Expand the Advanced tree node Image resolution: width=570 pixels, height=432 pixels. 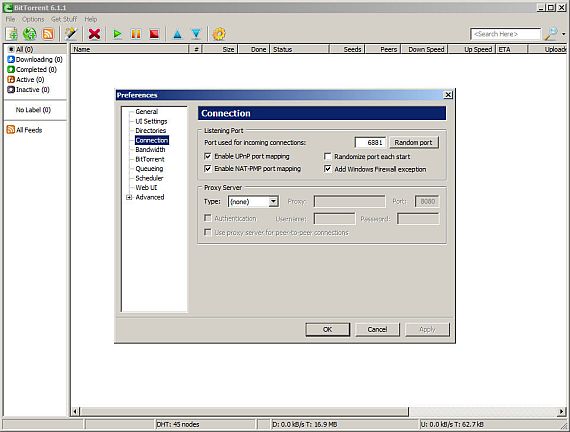click(129, 197)
